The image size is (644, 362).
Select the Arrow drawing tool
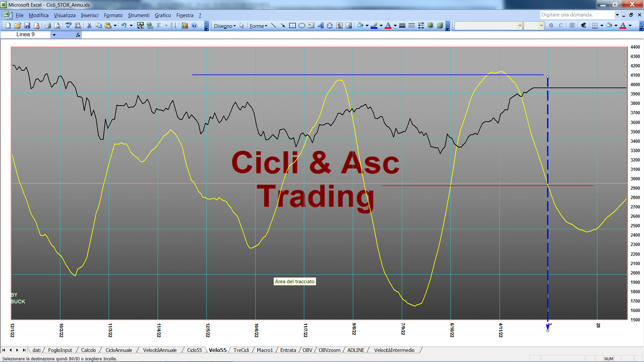click(283, 25)
